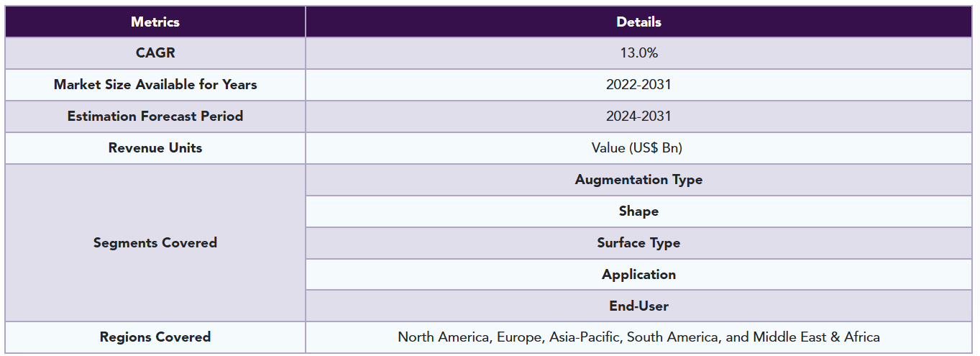Click the 2024-2031 forecast value

point(638,117)
